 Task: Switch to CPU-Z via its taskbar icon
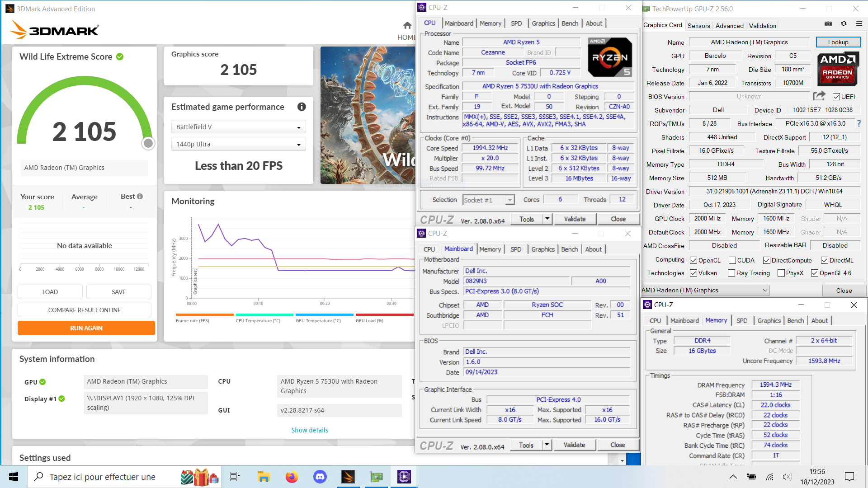click(404, 477)
